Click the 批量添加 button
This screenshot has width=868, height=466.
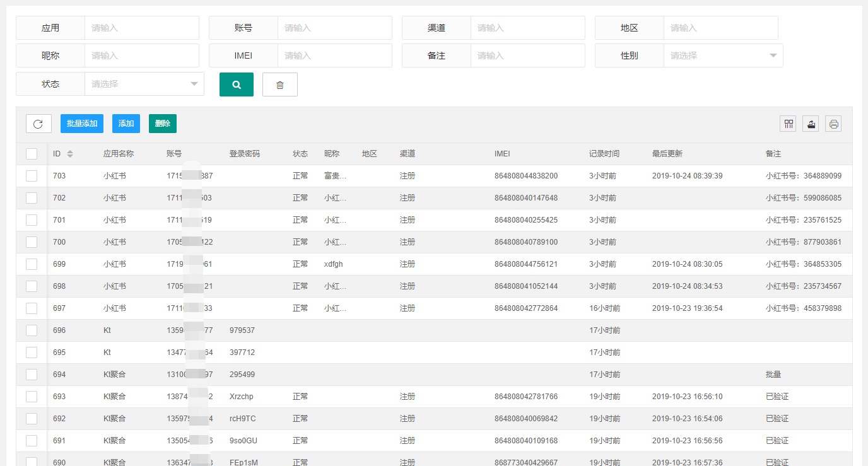pos(82,124)
